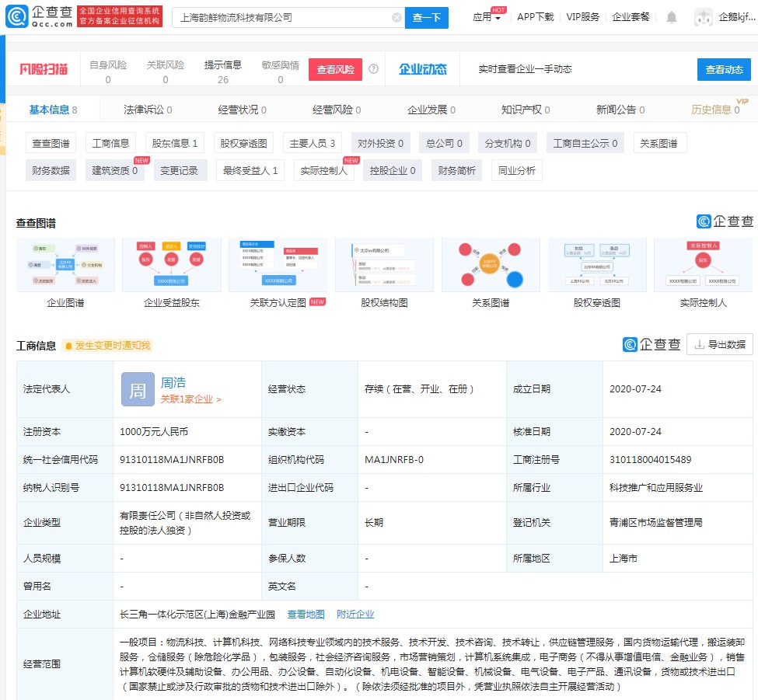Select credit code 91310118MA1JNRFB0B in 统一社会信用代码 row
The image size is (758, 700).
(172, 459)
